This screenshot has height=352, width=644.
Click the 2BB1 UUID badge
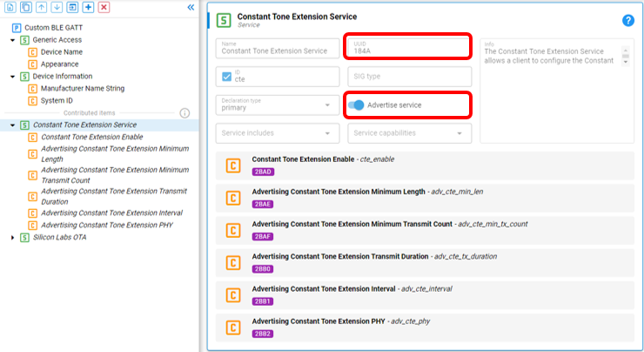[x=263, y=301]
